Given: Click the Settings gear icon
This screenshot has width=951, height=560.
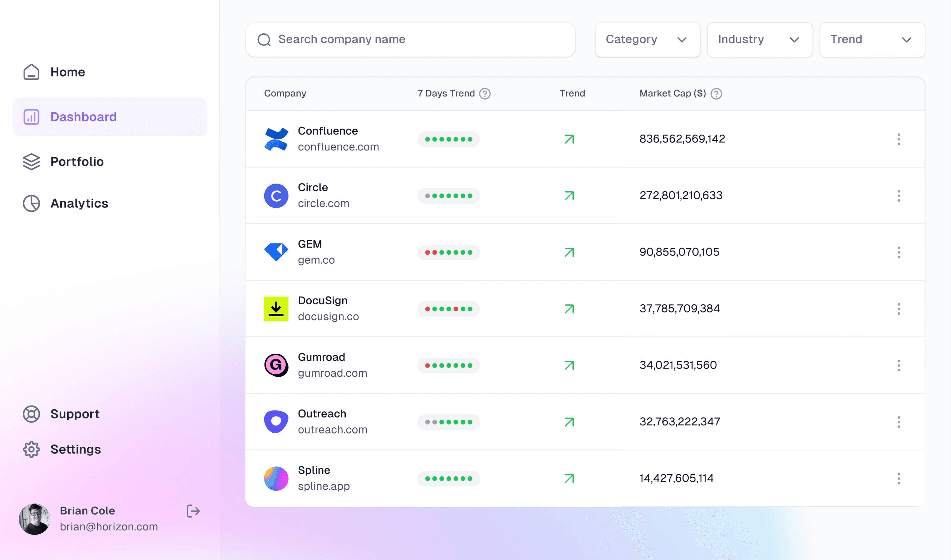Looking at the screenshot, I should tap(31, 449).
